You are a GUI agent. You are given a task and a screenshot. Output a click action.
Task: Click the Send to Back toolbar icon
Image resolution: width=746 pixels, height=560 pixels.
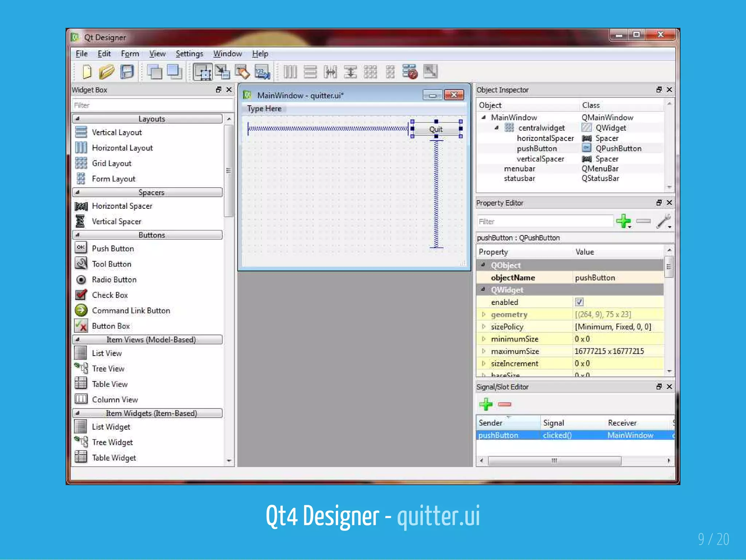[x=155, y=72]
